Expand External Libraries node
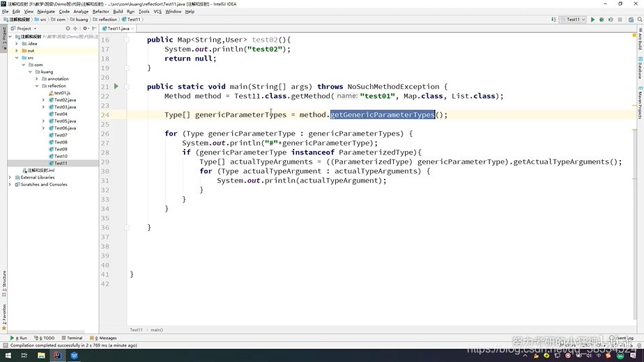The height and width of the screenshot is (362, 644). [10, 178]
